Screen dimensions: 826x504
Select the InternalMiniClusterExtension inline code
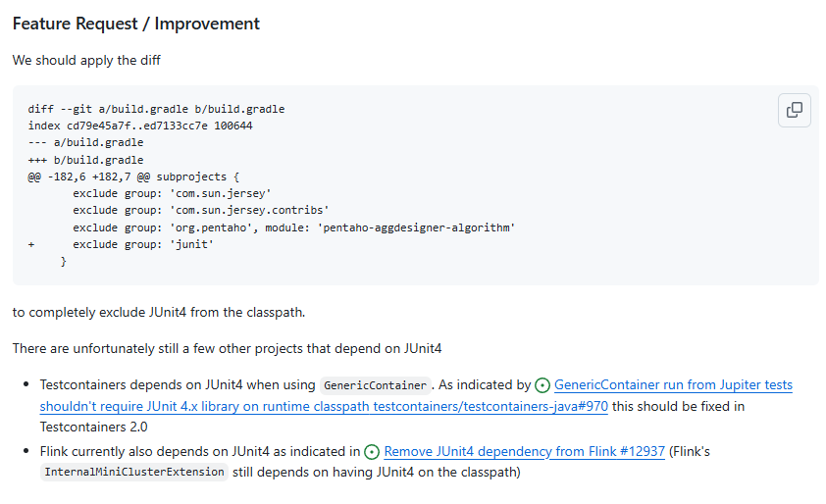pyautogui.click(x=134, y=472)
